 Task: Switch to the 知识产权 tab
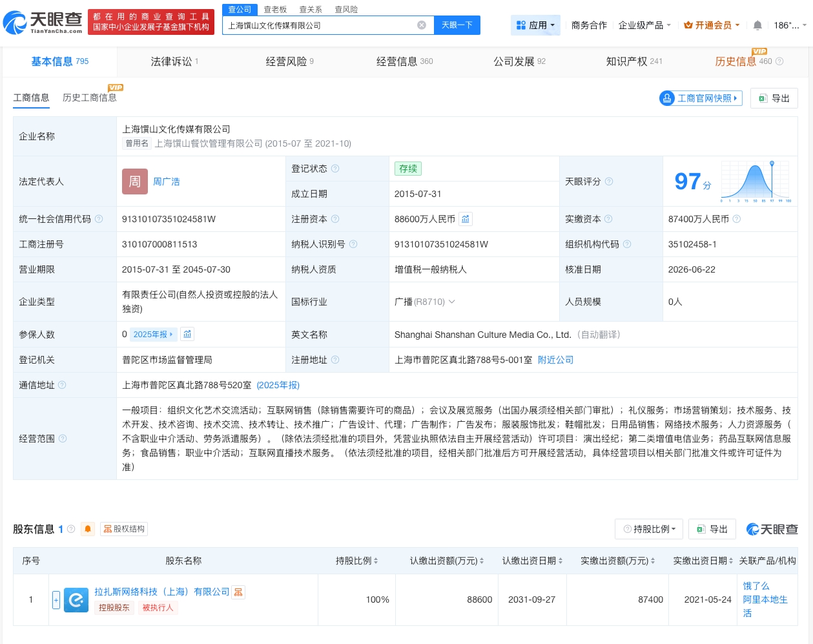[633, 61]
